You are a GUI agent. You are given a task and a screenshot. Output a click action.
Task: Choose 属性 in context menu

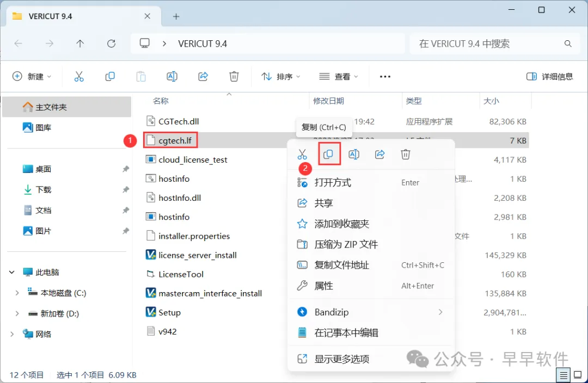[371, 286]
